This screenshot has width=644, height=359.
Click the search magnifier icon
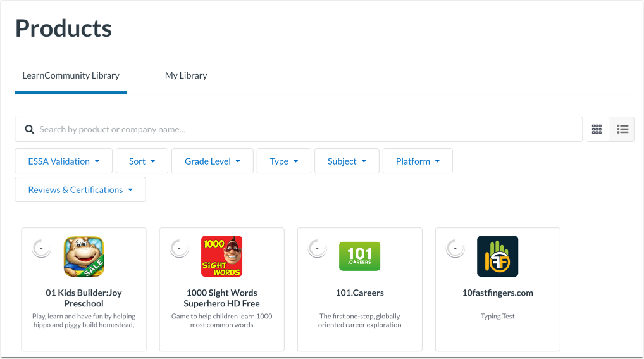[x=29, y=129]
